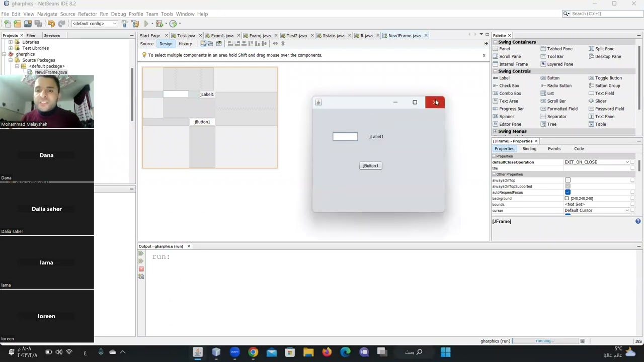The image size is (644, 362).
Task: Click the Build Project hammer icon
Action: pos(125,24)
